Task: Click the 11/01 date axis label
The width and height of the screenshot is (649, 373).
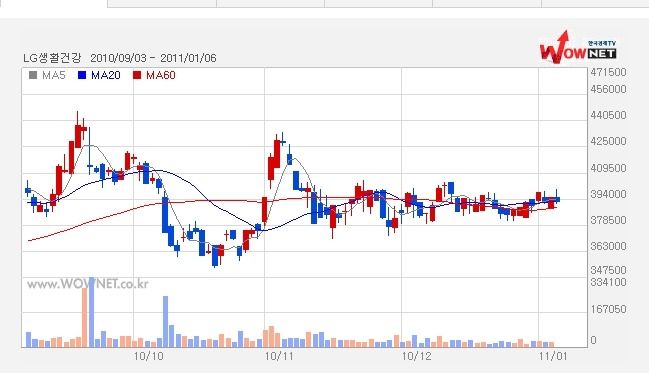Action: tap(553, 356)
